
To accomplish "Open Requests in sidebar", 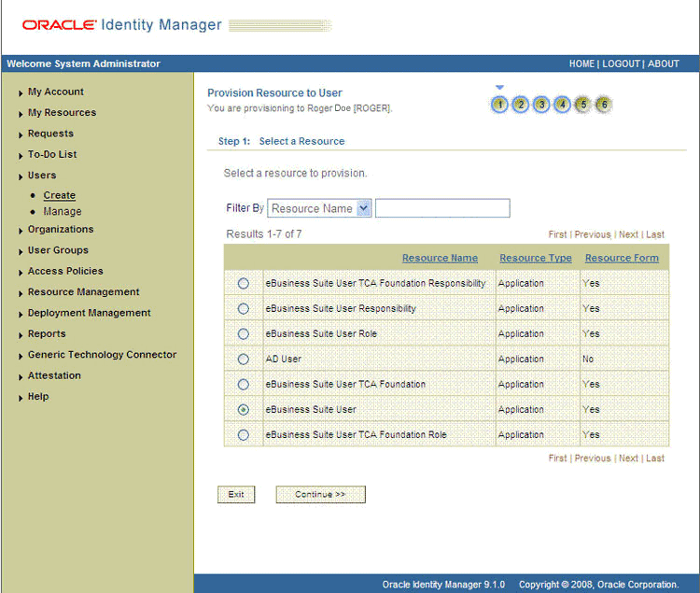I will pos(50,134).
